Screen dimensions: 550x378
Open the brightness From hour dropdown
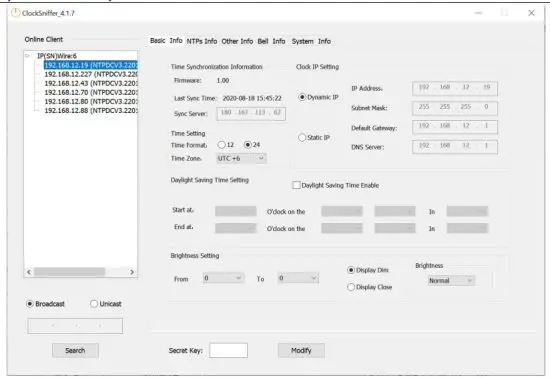[223, 278]
